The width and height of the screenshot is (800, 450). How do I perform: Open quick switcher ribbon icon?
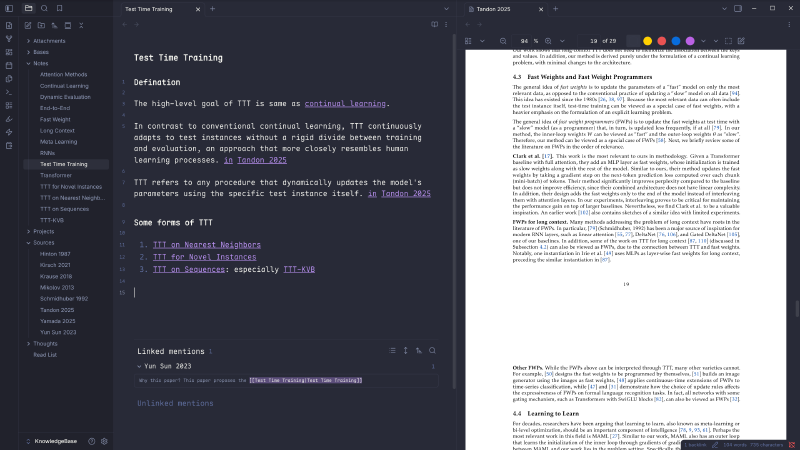tap(9, 26)
